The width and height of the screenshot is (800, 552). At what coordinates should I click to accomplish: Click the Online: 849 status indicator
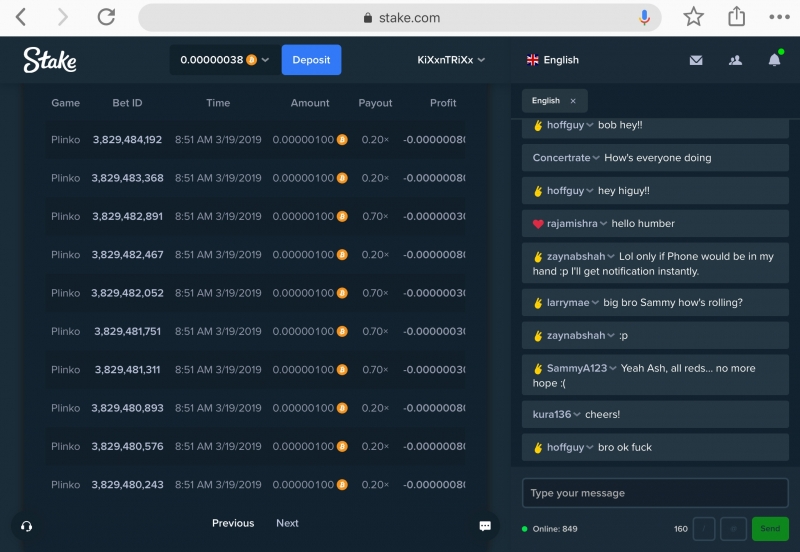549,529
